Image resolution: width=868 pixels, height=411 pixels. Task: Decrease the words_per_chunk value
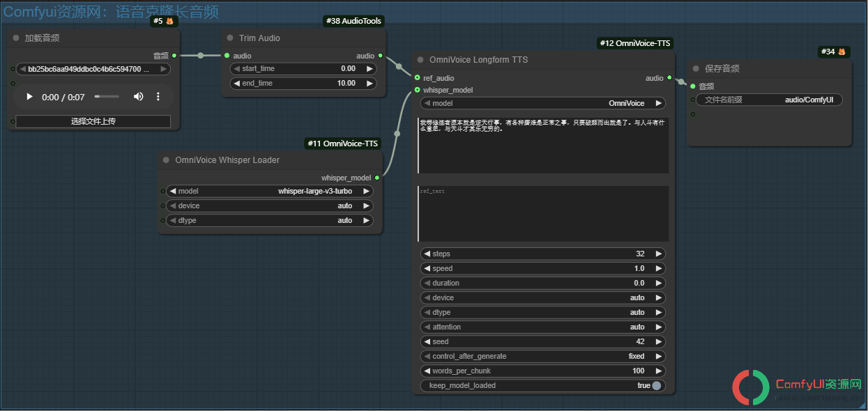[x=427, y=371]
